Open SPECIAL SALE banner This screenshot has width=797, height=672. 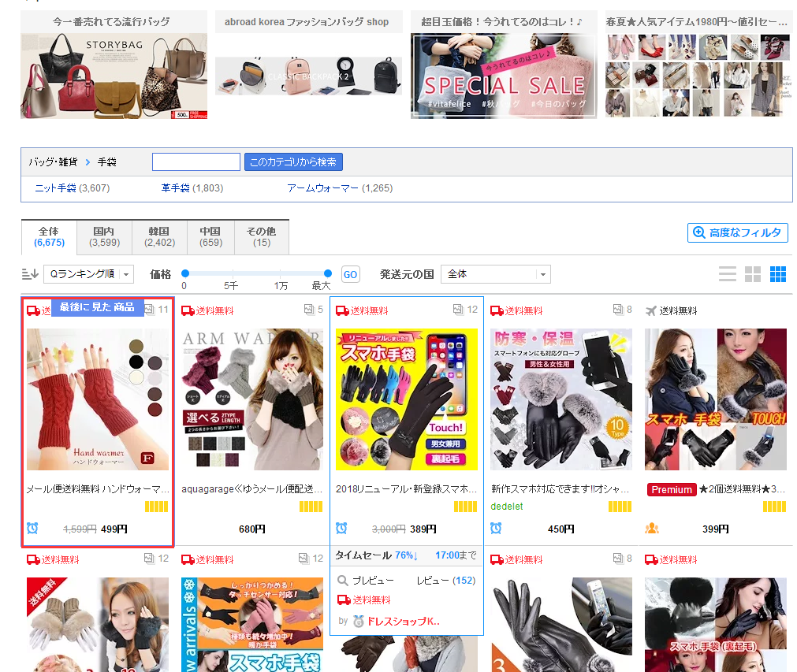pos(504,76)
